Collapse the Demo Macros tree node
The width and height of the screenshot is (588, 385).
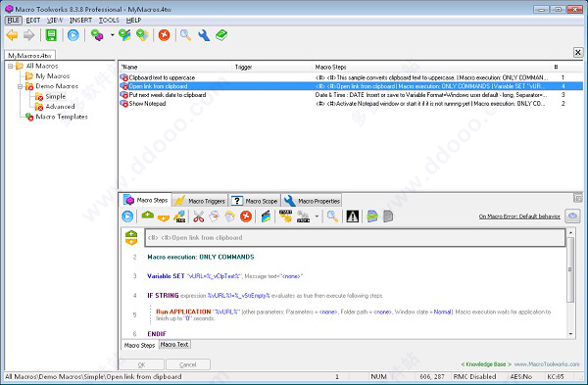click(21, 86)
